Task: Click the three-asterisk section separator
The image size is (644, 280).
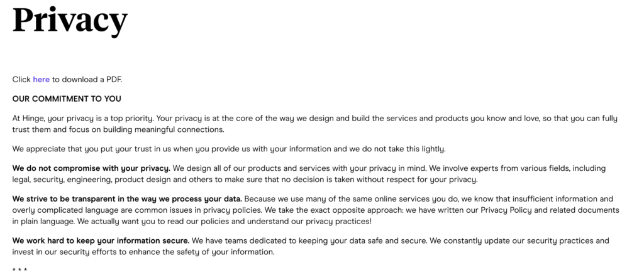Action: [19, 270]
